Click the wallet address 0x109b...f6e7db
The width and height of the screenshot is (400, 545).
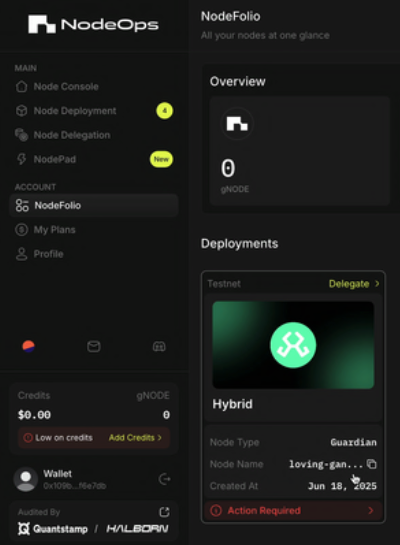pos(75,486)
